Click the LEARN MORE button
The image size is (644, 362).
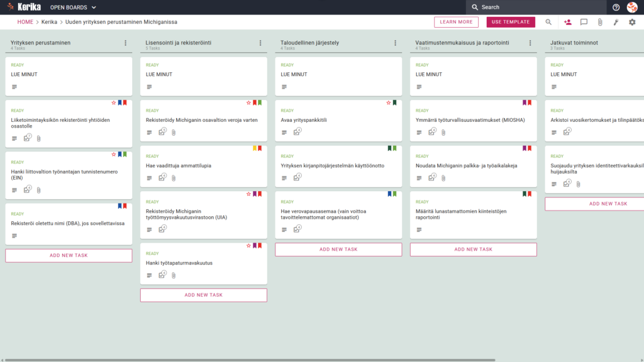coord(456,22)
